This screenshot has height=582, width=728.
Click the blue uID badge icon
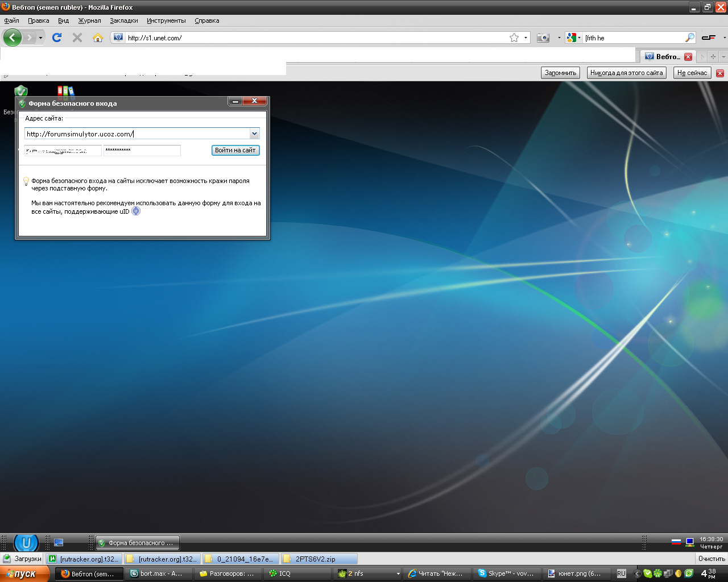pos(136,211)
